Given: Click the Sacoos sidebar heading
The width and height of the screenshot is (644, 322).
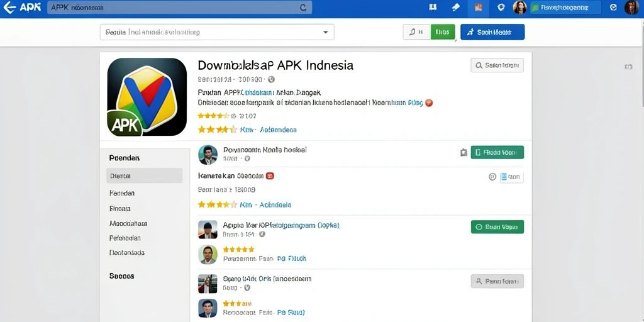Looking at the screenshot, I should (x=121, y=276).
